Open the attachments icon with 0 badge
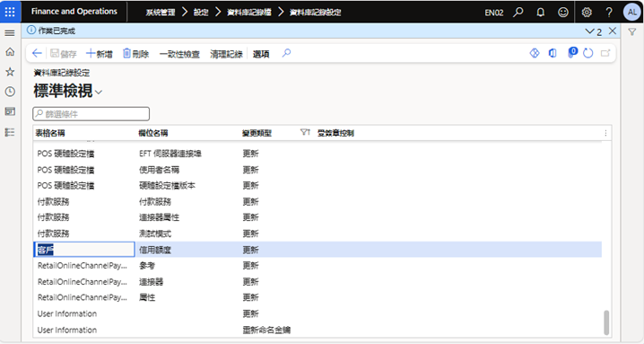The image size is (644, 344). (x=571, y=53)
